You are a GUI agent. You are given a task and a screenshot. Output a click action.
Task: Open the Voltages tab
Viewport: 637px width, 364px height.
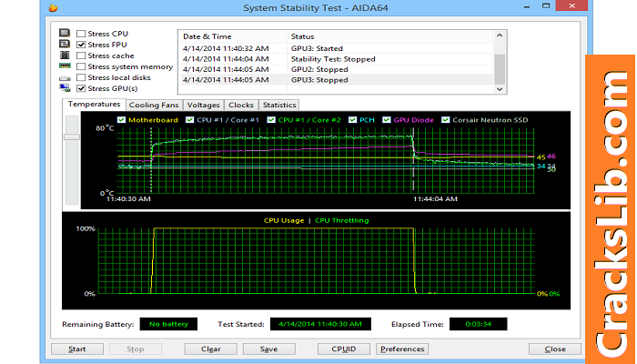click(203, 105)
